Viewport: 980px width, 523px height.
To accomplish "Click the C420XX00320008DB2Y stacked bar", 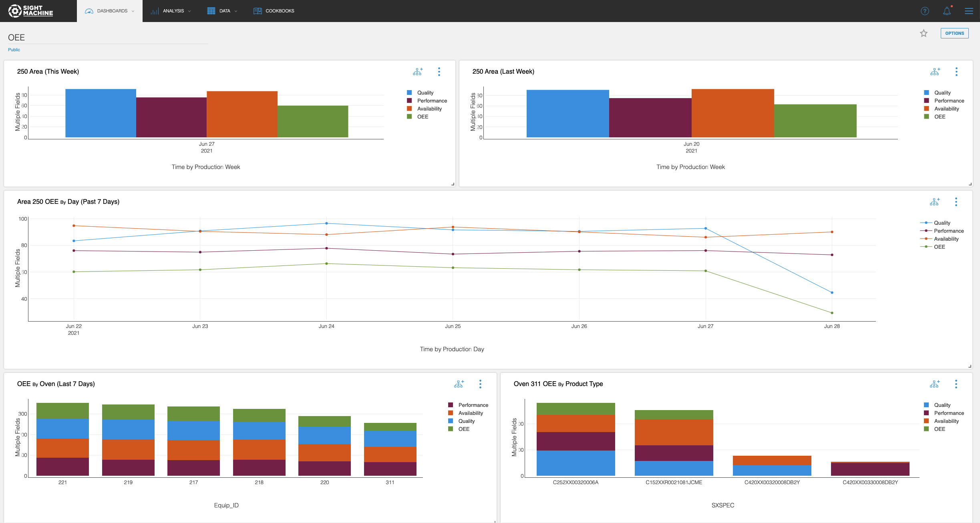I will 772,466.
